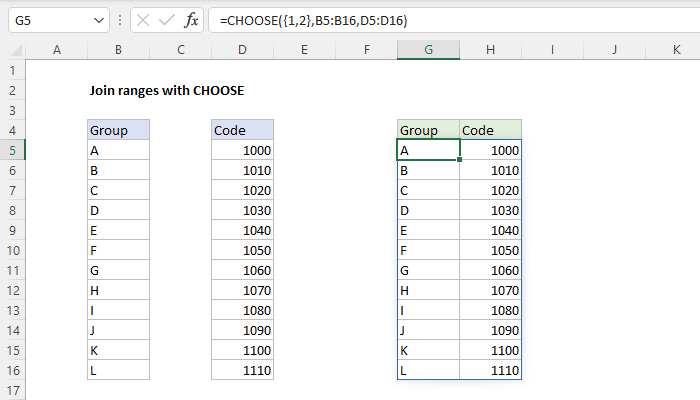Select column D header
700x400 pixels.
point(242,49)
